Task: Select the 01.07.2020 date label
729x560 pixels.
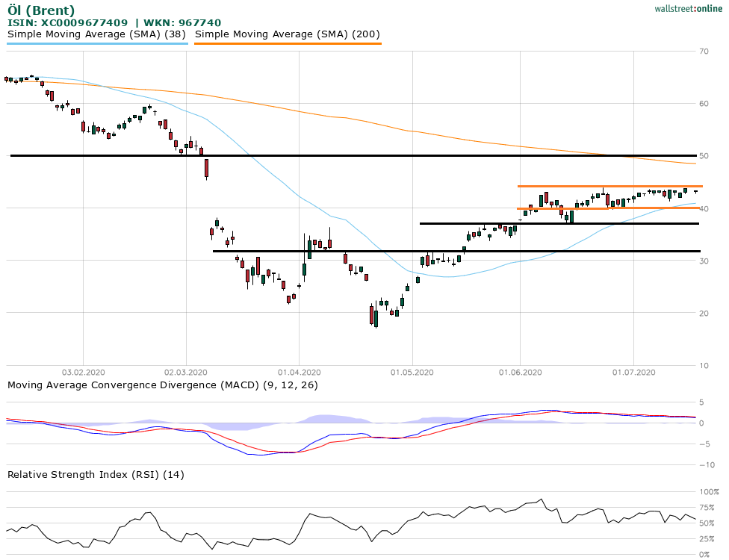Action: (x=633, y=372)
